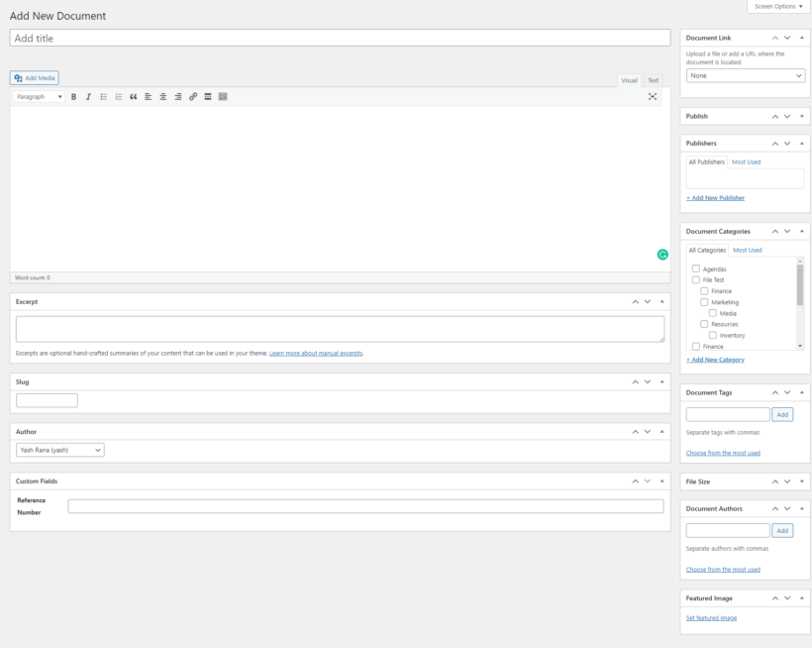Image resolution: width=812 pixels, height=648 pixels.
Task: Insert a numbered list
Action: tap(119, 97)
